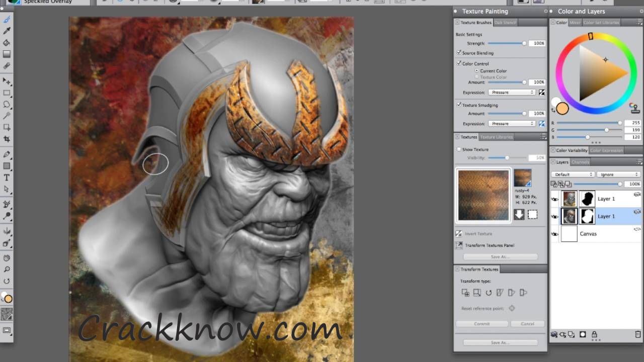Viewport: 644px width, 362px height.
Task: Select the Lasso tool
Action: pos(7,105)
